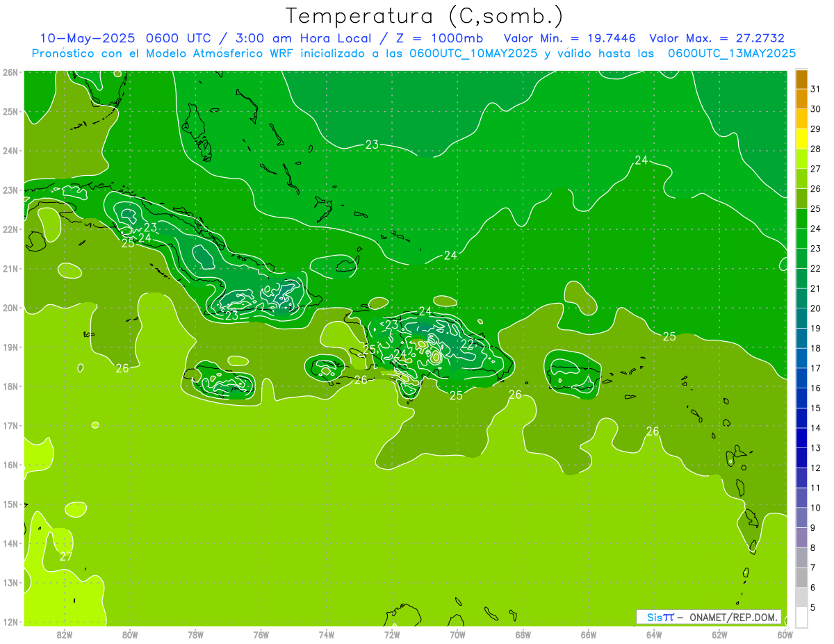
Task: Click the "0600UTC_10MAY2025" initialization time
Action: click(x=473, y=53)
